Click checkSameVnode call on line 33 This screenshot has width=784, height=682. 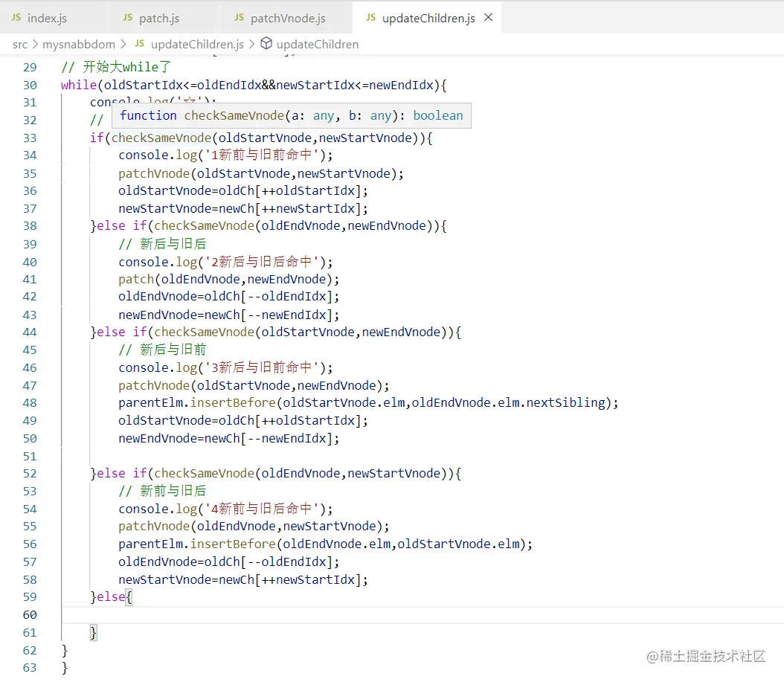161,138
